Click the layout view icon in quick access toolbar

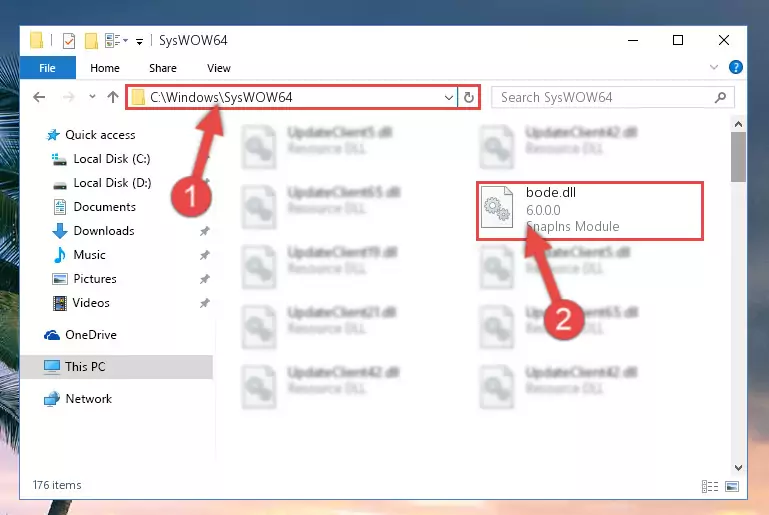(113, 41)
